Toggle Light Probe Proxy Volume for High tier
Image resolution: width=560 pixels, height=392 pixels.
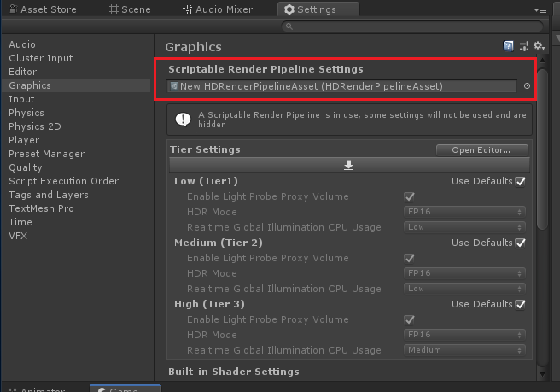coord(409,319)
